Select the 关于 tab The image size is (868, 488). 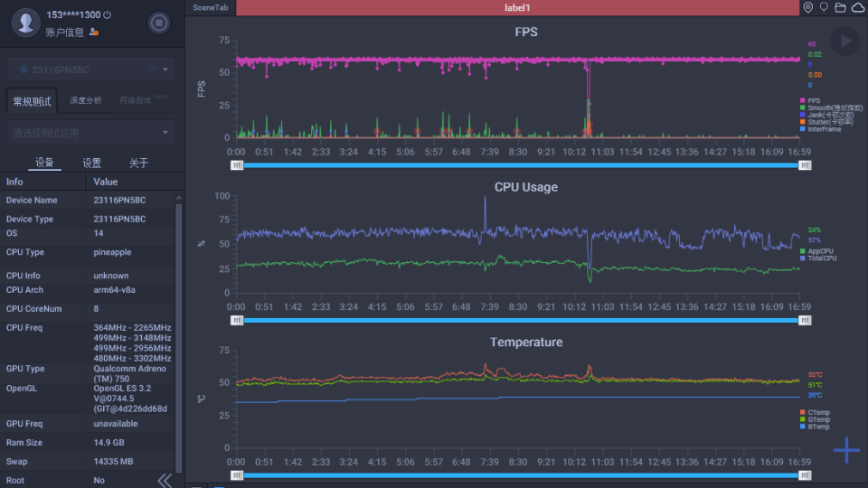(138, 163)
